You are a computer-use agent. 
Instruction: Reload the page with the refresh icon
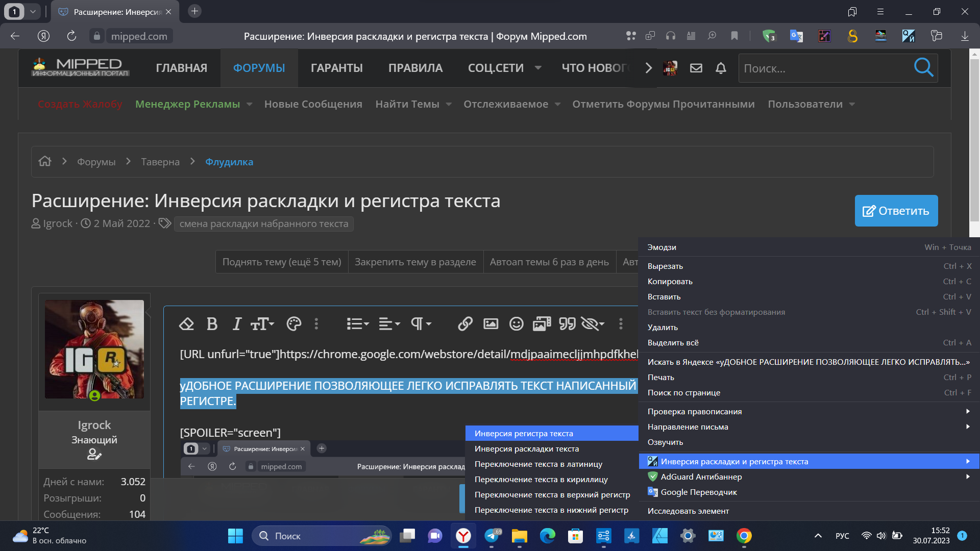[x=71, y=36]
